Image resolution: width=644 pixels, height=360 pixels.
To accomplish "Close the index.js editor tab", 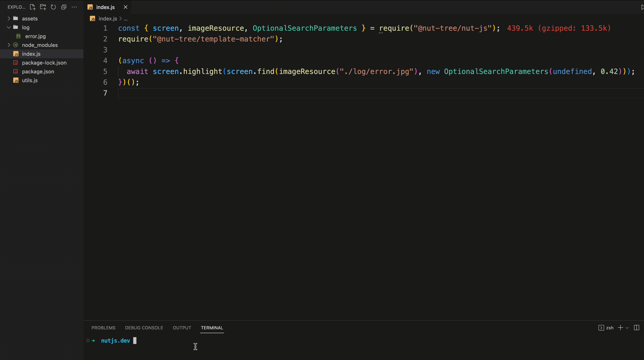I will coord(126,7).
